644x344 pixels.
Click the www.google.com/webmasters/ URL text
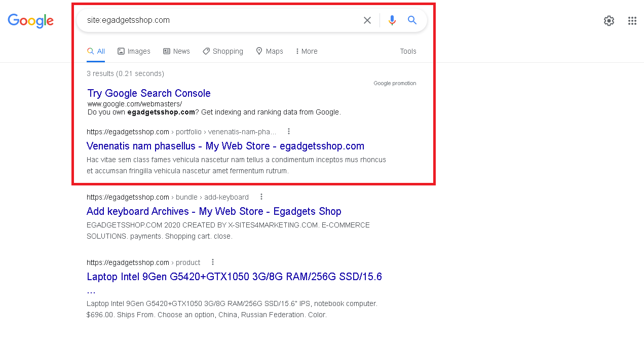tap(135, 104)
